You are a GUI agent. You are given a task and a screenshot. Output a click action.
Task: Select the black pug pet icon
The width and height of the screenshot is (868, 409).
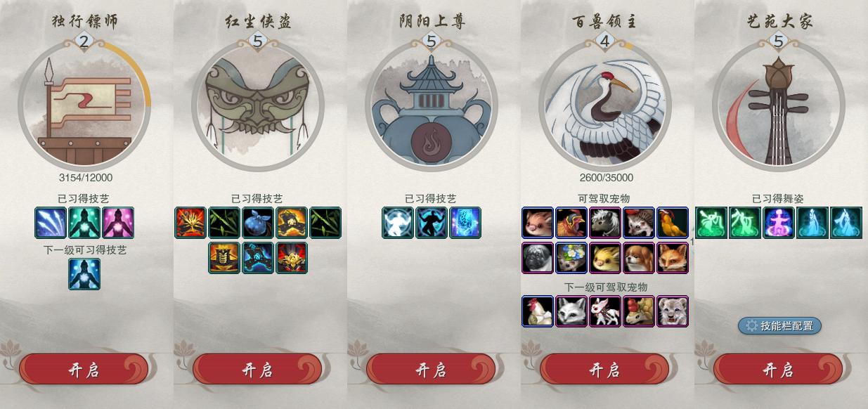pos(538,257)
